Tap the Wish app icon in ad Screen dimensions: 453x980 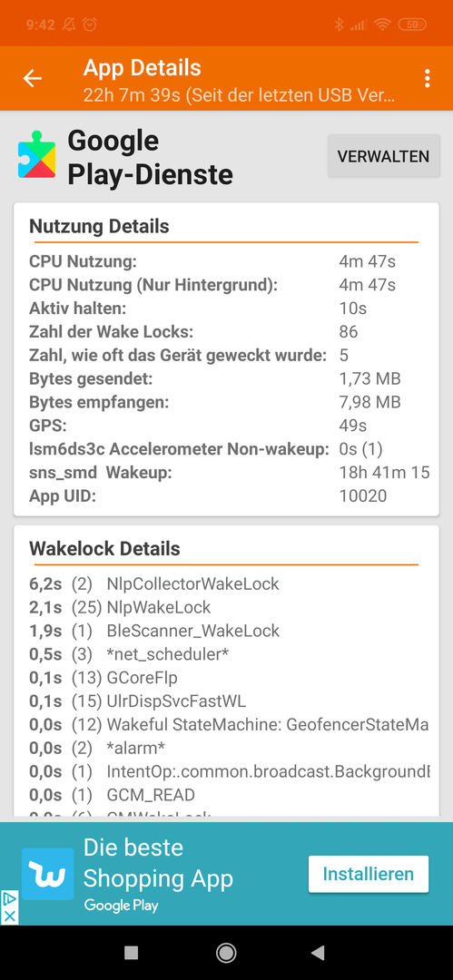click(47, 874)
